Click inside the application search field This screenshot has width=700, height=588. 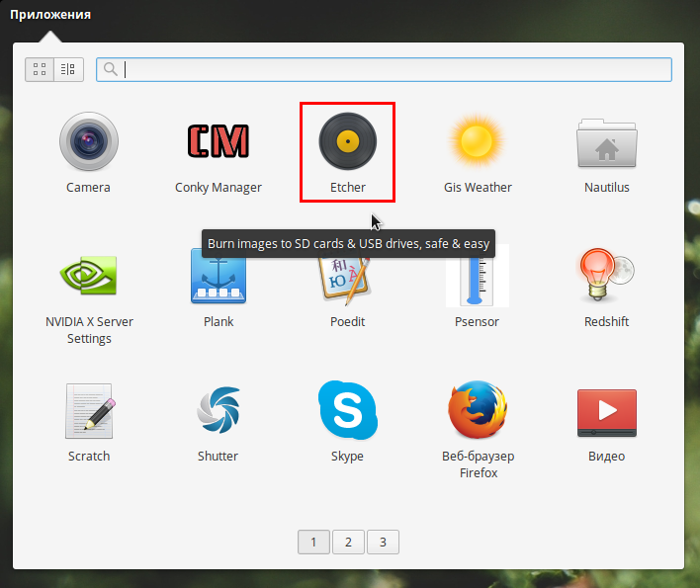(x=384, y=69)
